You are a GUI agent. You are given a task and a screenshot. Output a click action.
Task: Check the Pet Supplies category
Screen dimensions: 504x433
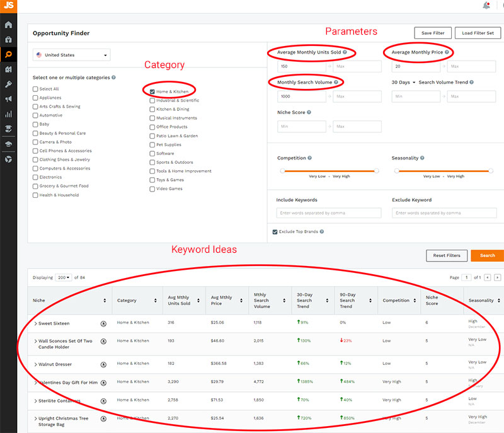[152, 144]
